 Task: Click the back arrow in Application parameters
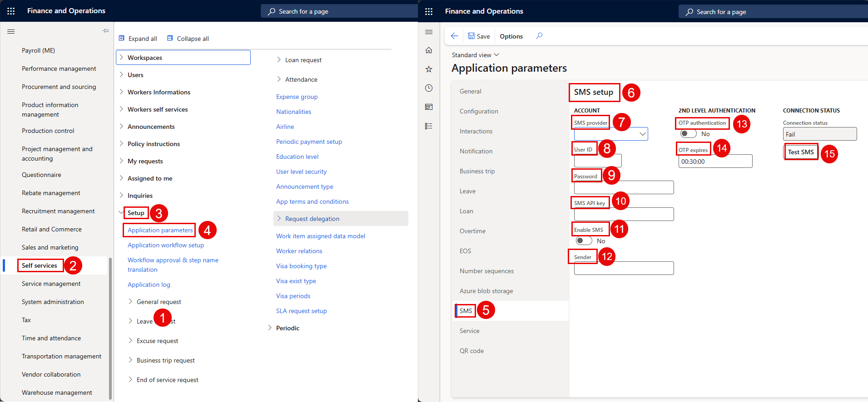pyautogui.click(x=455, y=36)
